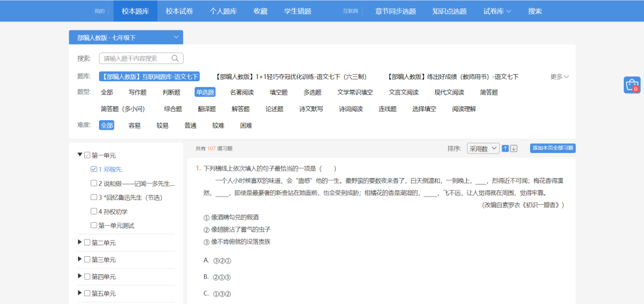Expand 更多 question bank options

[559, 77]
